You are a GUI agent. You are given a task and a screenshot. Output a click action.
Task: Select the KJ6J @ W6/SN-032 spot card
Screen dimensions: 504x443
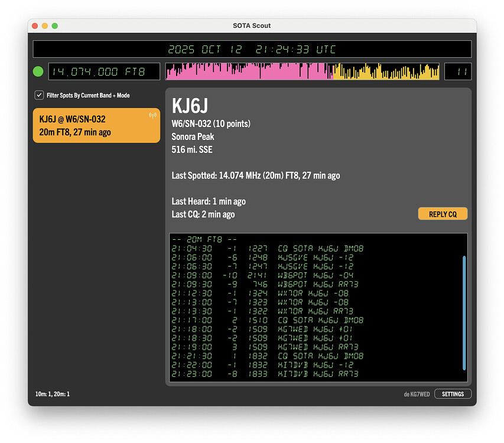(x=96, y=125)
